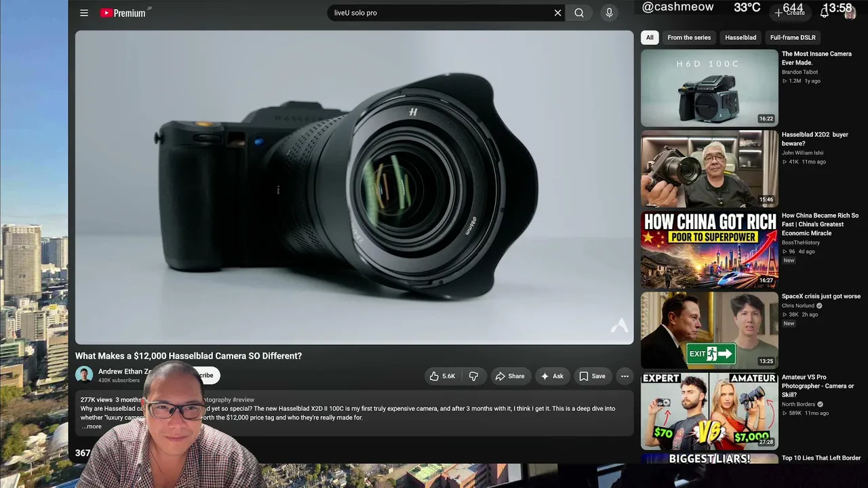This screenshot has height=488, width=868.
Task: Open 'Top 10 Lies That Left Border' title
Action: tap(821, 458)
